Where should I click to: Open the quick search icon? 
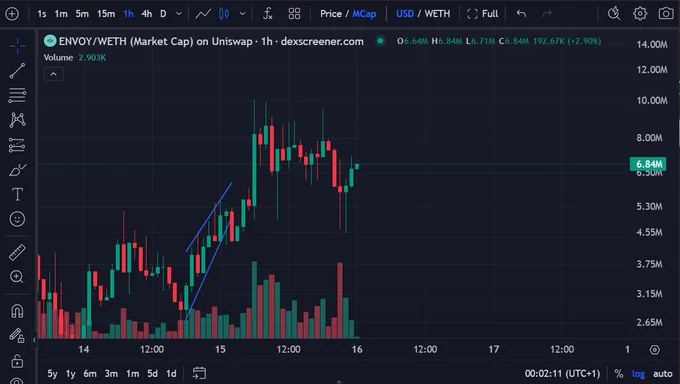[x=614, y=14]
